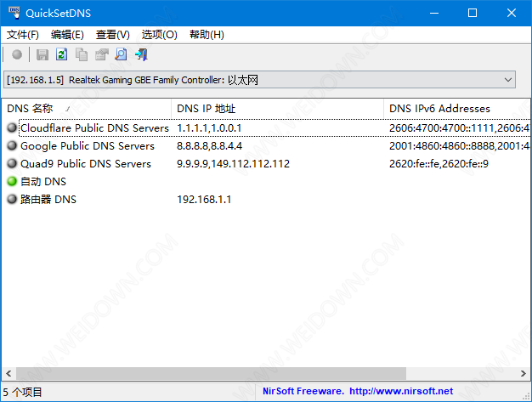Click the status dot beside Cloudflare Public DNS Servers
Viewport: 532px width, 402px height.
click(12, 127)
